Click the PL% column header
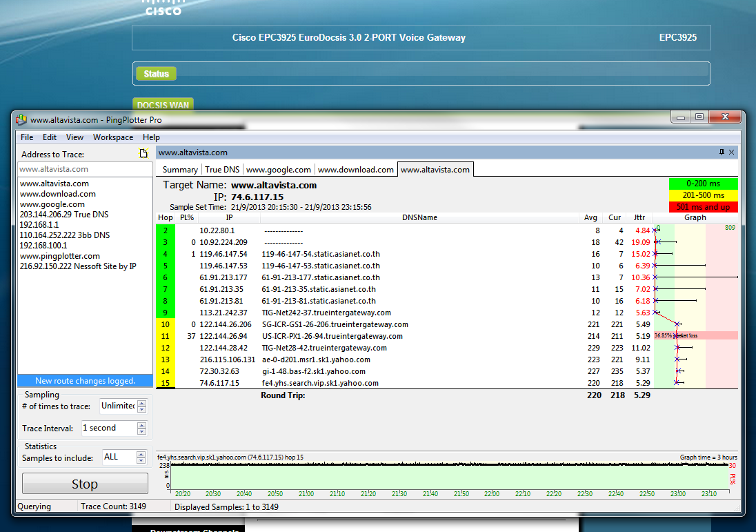 [187, 217]
